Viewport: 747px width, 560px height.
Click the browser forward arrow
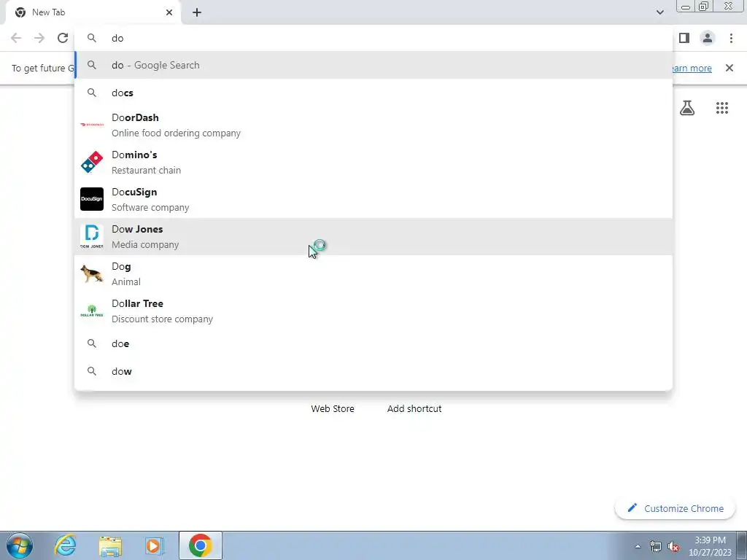[39, 38]
